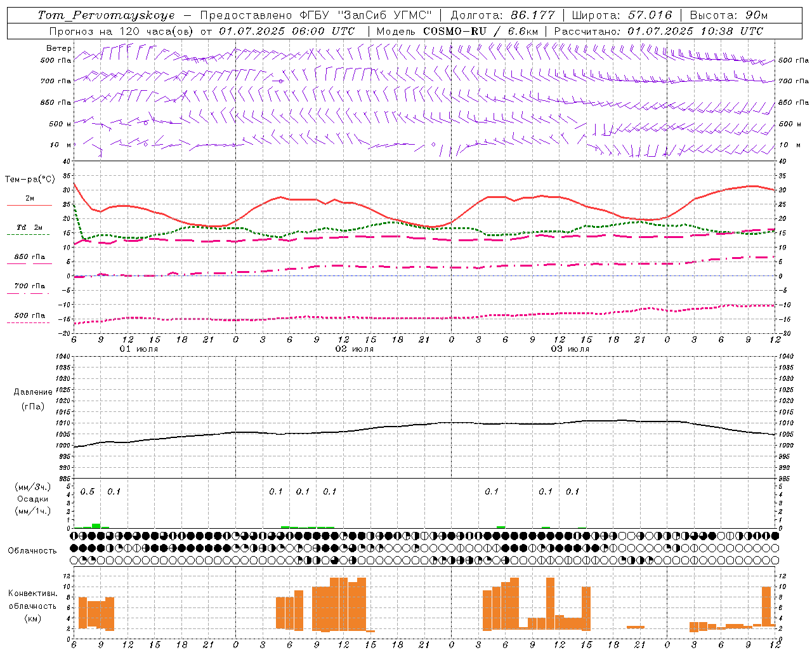The height and width of the screenshot is (650, 812).
Task: Click the 500 гПа dotted temperature legend entry
Action: pyautogui.click(x=30, y=315)
